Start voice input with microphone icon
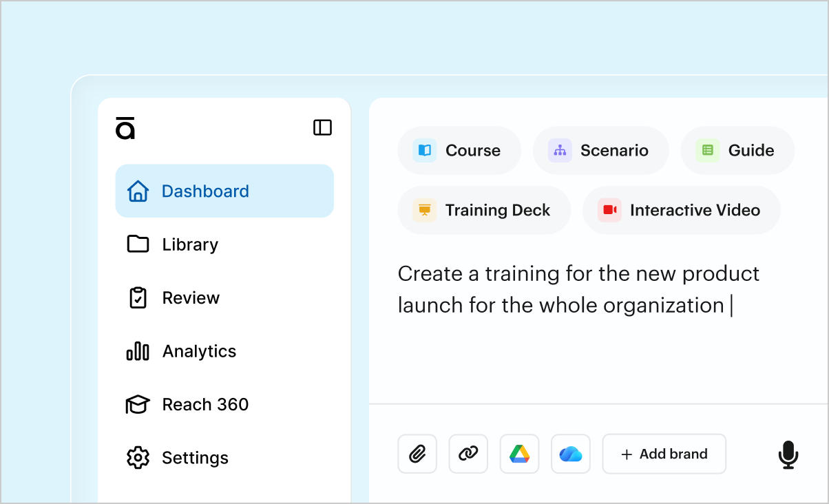The width and height of the screenshot is (829, 504). click(x=788, y=455)
